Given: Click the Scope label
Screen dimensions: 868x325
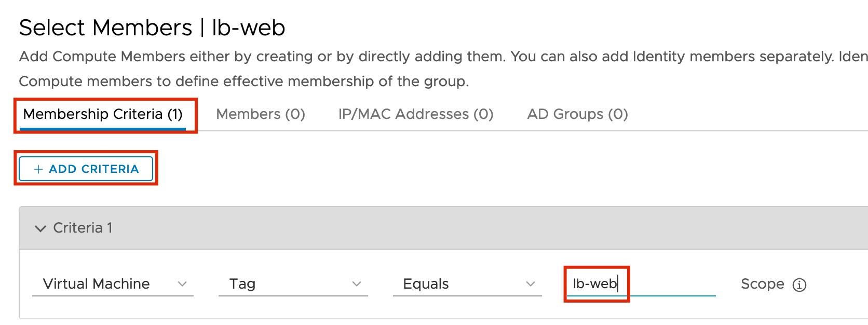Looking at the screenshot, I should coord(763,284).
